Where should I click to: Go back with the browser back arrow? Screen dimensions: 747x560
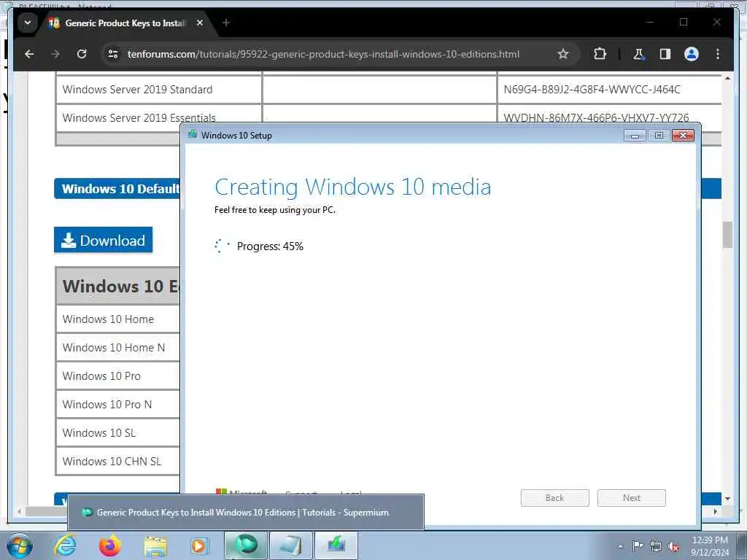point(29,54)
